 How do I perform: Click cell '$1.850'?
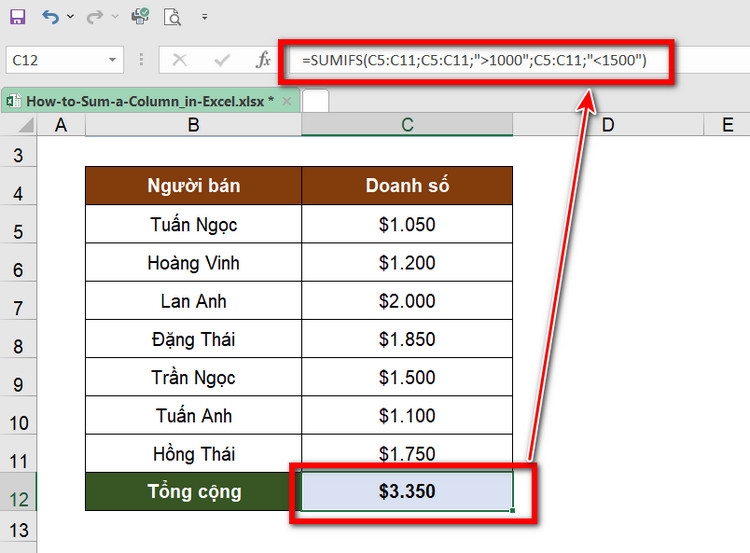(407, 339)
